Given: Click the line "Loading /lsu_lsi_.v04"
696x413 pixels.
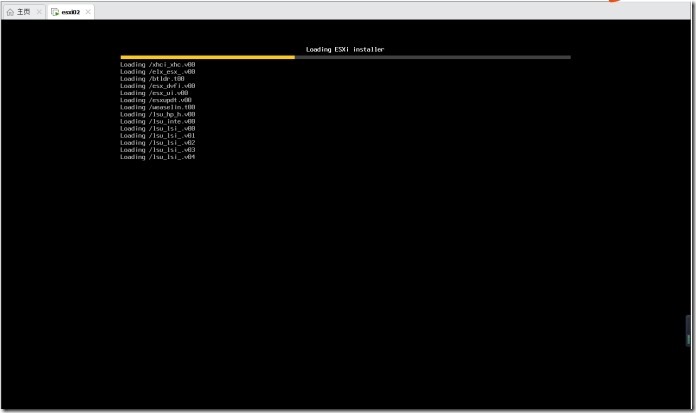Looking at the screenshot, I should (x=158, y=157).
